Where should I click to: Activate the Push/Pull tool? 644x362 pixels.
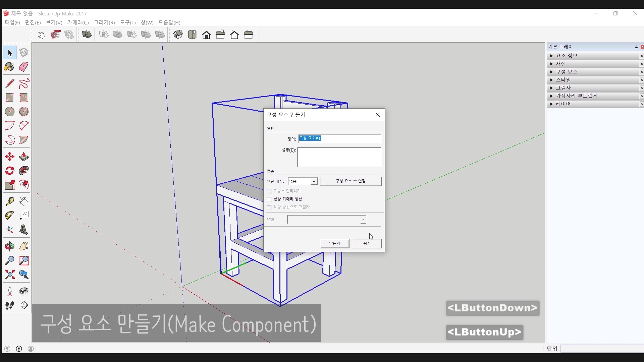pos(23,157)
